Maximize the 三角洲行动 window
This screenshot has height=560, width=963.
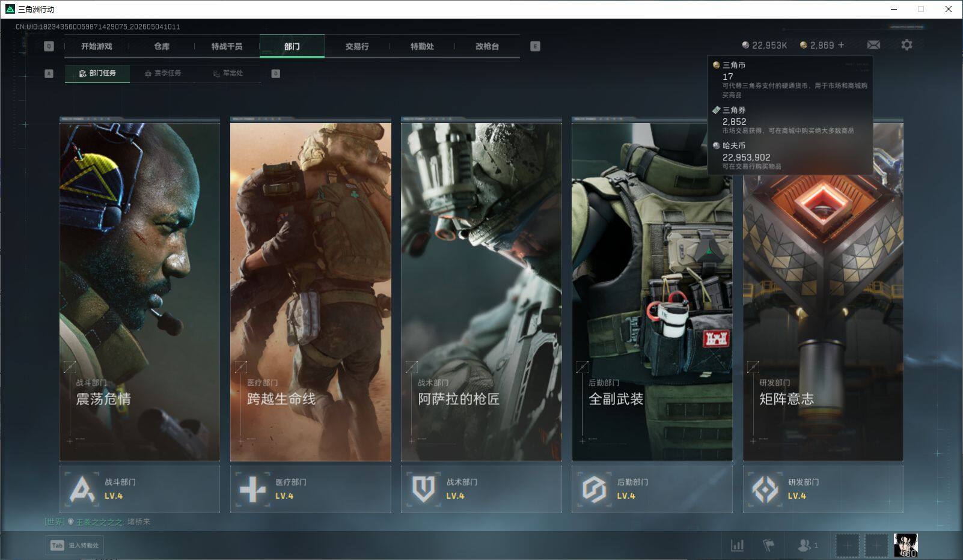tap(921, 9)
